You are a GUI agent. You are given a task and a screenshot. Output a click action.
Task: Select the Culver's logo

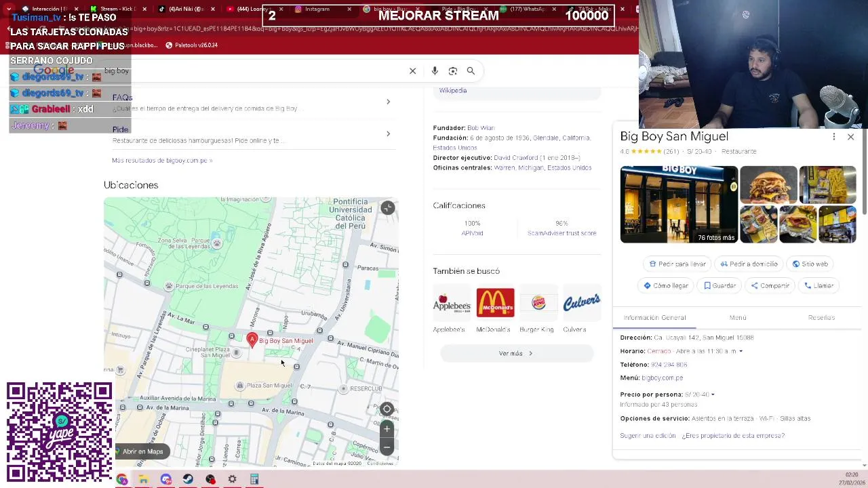pos(582,302)
